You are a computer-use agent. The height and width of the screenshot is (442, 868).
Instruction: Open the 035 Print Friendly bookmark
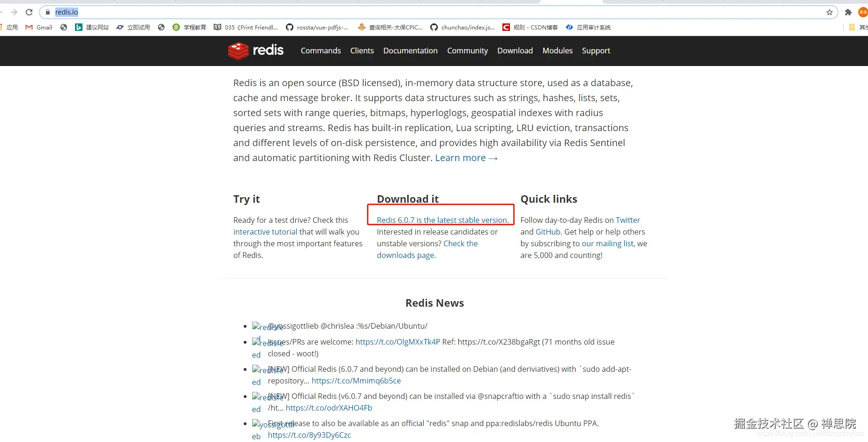(246, 27)
